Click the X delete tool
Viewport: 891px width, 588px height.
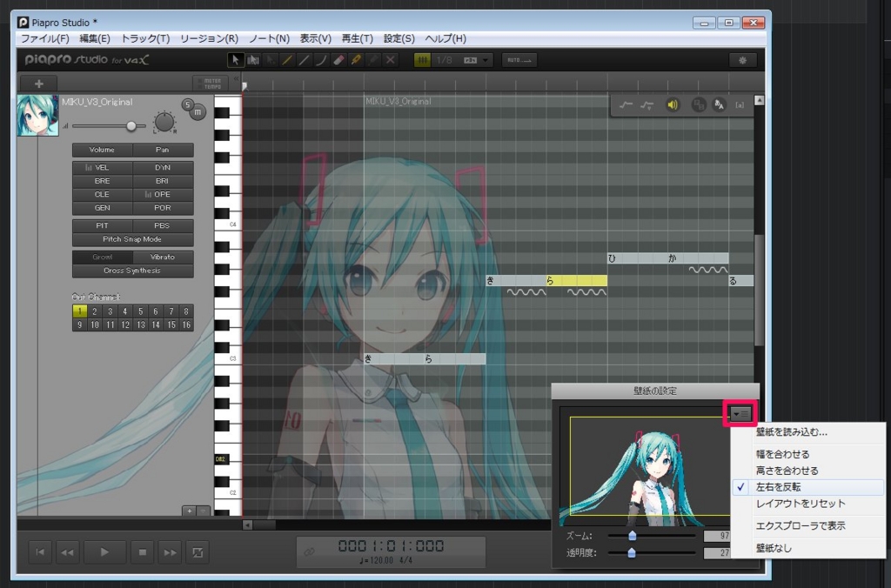[x=391, y=60]
